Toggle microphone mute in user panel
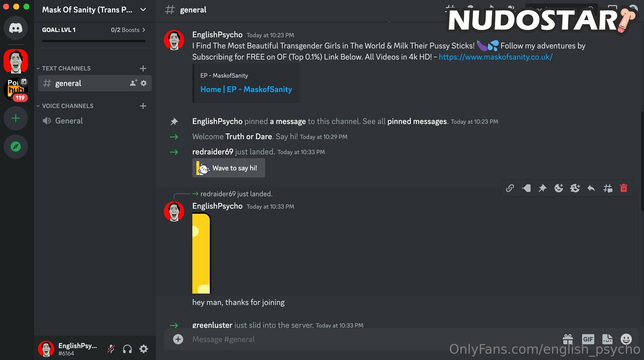Viewport: 644px width, 360px height. pyautogui.click(x=111, y=349)
